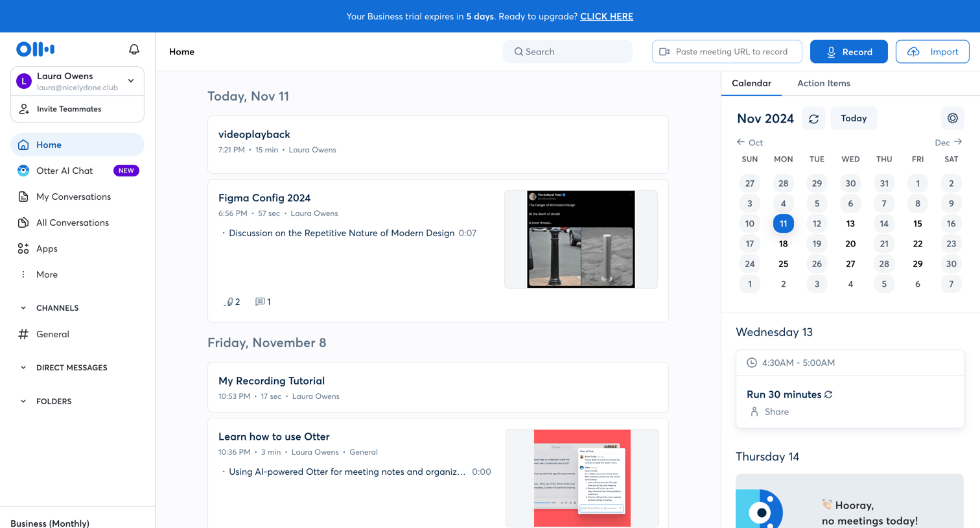Go to previous month Oct arrow
Viewport: 980px width, 528px height.
[741, 142]
